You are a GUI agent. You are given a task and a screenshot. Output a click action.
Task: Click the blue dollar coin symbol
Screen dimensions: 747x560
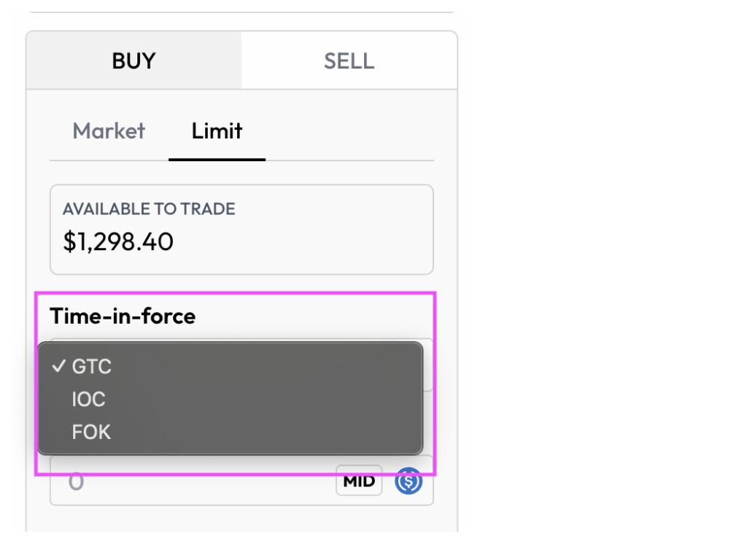(x=409, y=481)
